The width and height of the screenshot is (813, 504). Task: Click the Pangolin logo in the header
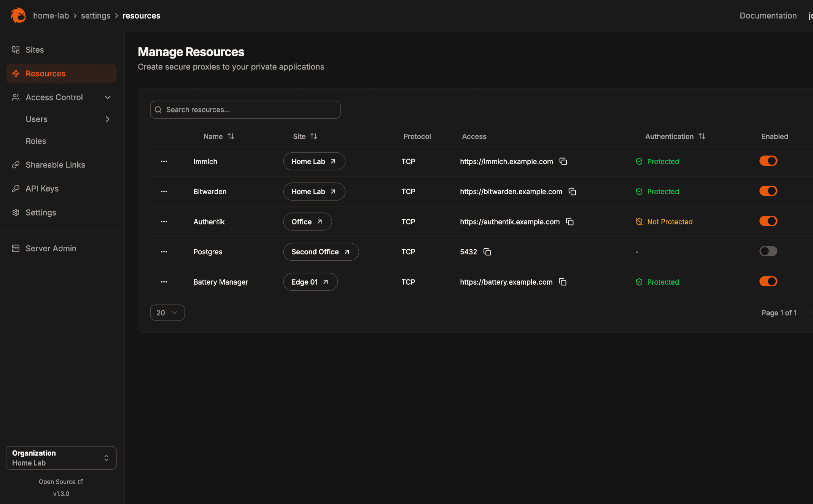18,16
